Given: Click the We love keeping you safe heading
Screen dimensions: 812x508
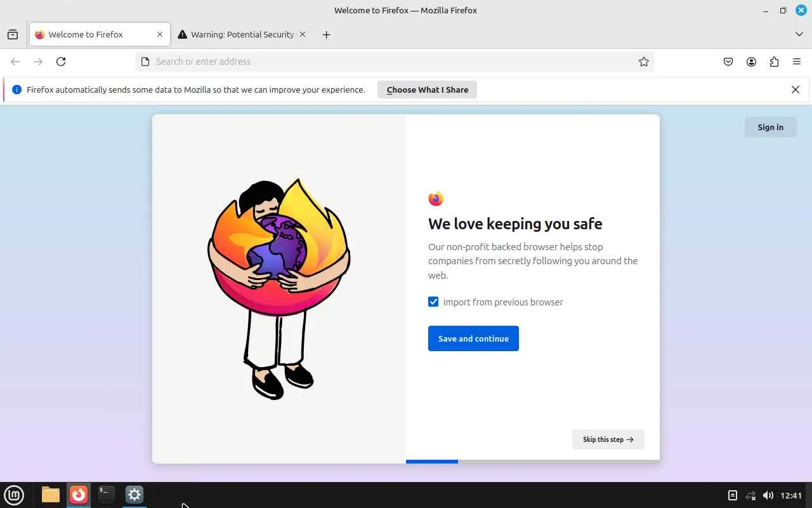Looking at the screenshot, I should pos(515,224).
